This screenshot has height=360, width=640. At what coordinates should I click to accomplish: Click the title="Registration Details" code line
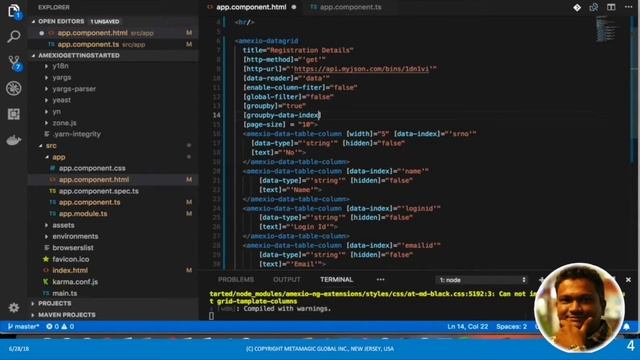[298, 51]
